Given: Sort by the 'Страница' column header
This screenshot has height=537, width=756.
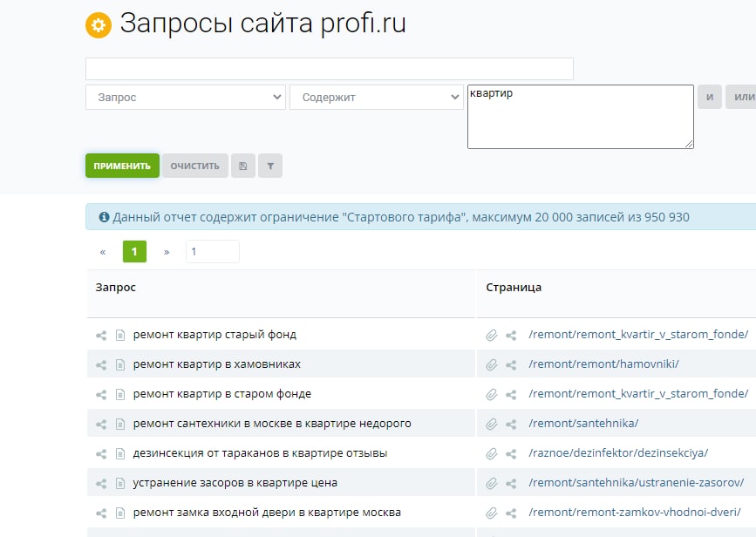Looking at the screenshot, I should (514, 288).
